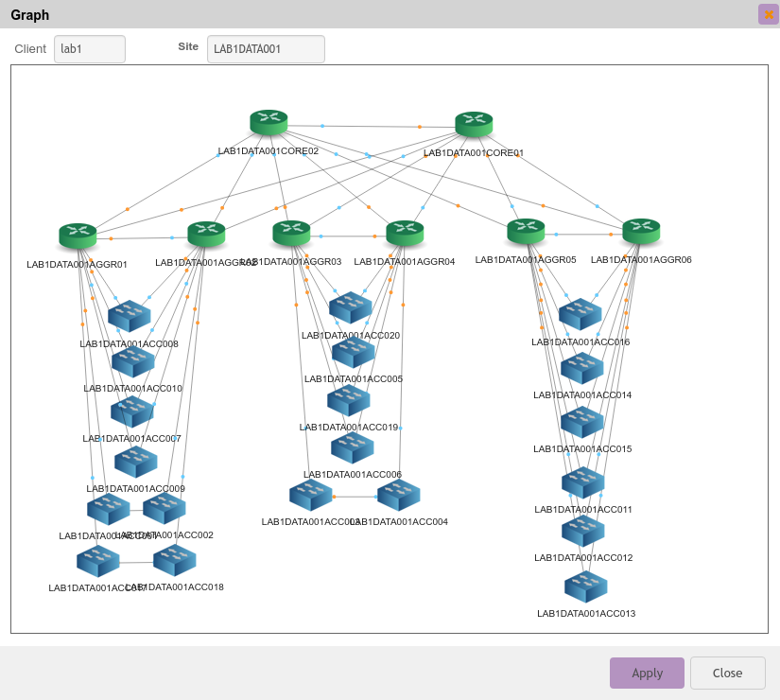This screenshot has width=780, height=700.
Task: Click the LAB1DATA001AGGR01 aggregation router icon
Action: click(78, 236)
